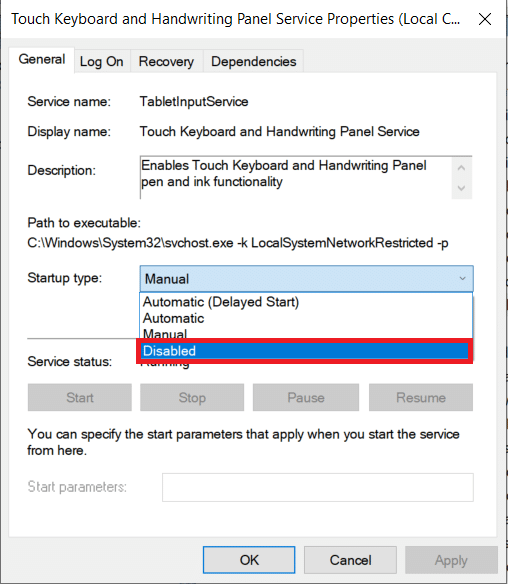Go to the Dependencies tab
This screenshot has height=584, width=508.
coord(254,61)
